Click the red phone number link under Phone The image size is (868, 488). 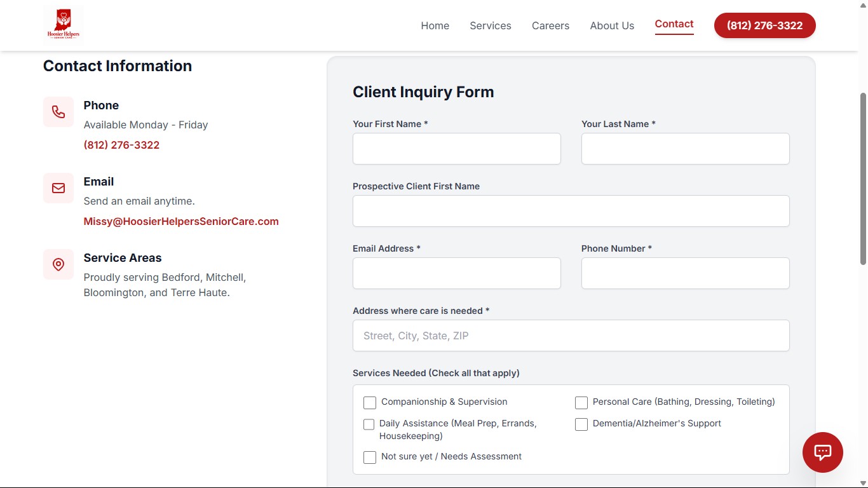121,145
